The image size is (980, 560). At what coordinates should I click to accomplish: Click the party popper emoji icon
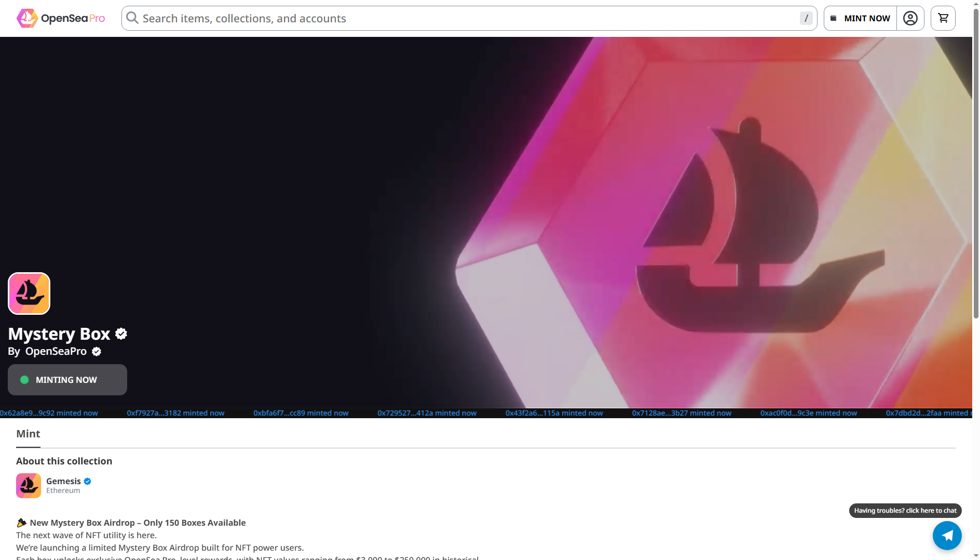[21, 523]
